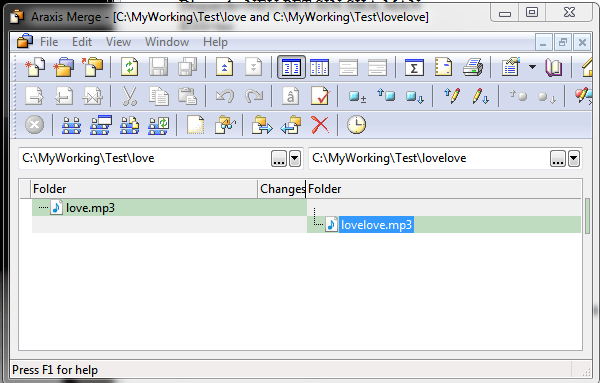Click the recompare icon with green arrows
Image resolution: width=600 pixels, height=383 pixels.
pyautogui.click(x=130, y=67)
